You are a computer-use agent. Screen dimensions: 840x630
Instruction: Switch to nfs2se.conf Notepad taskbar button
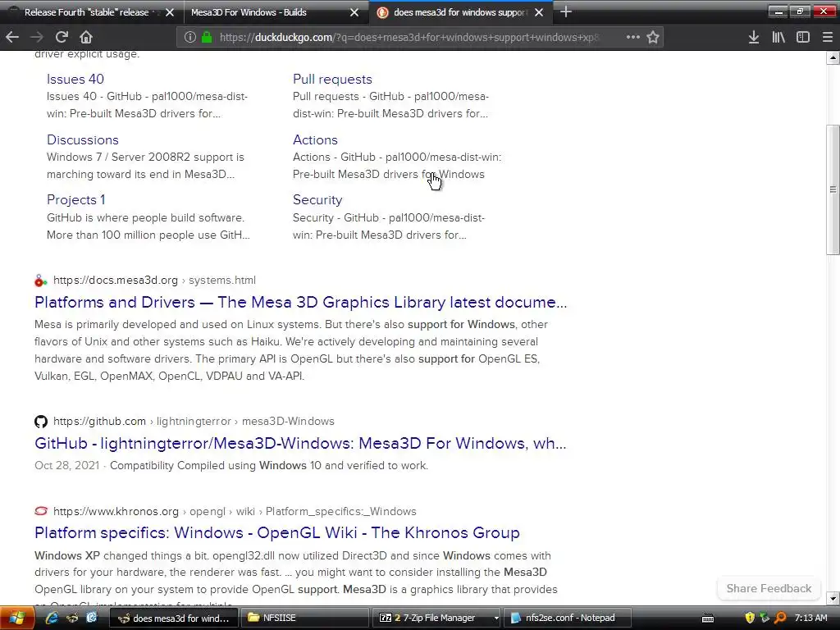click(567, 618)
